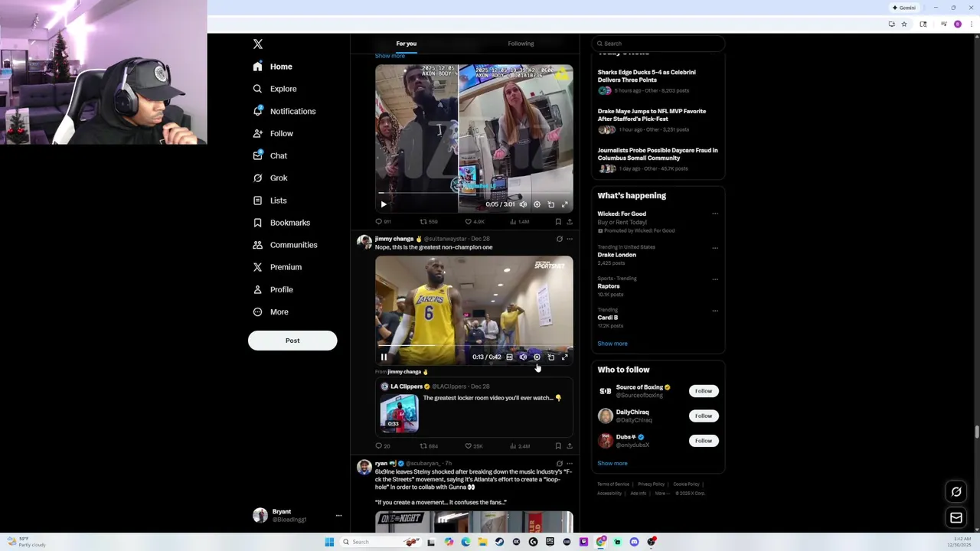Open settings gear on the bodycam video

coord(537,204)
